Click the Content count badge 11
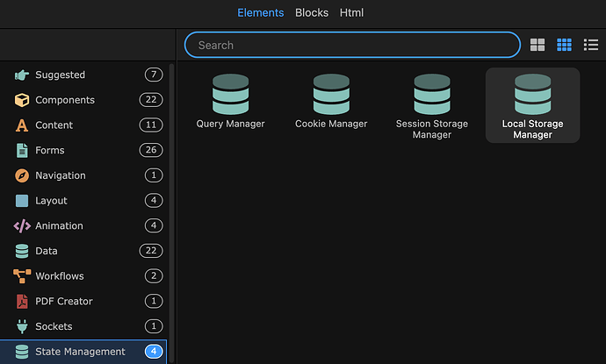The image size is (606, 364). click(x=151, y=125)
